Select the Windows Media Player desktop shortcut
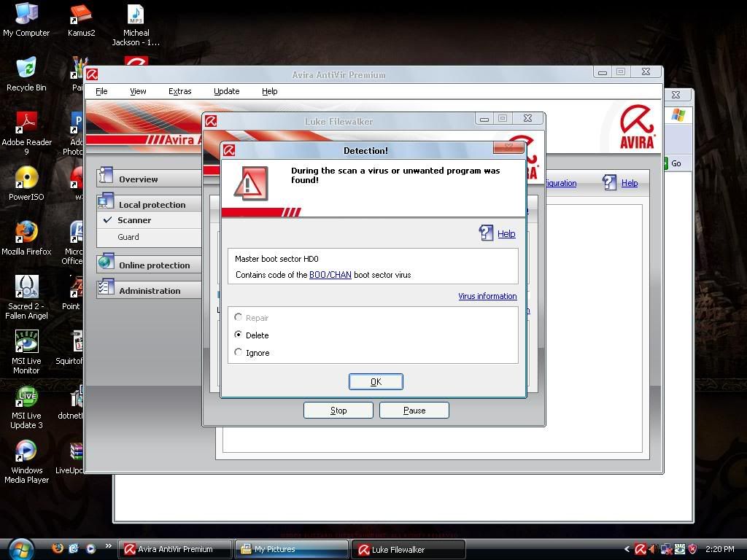This screenshot has width=747, height=560. pos(26,462)
